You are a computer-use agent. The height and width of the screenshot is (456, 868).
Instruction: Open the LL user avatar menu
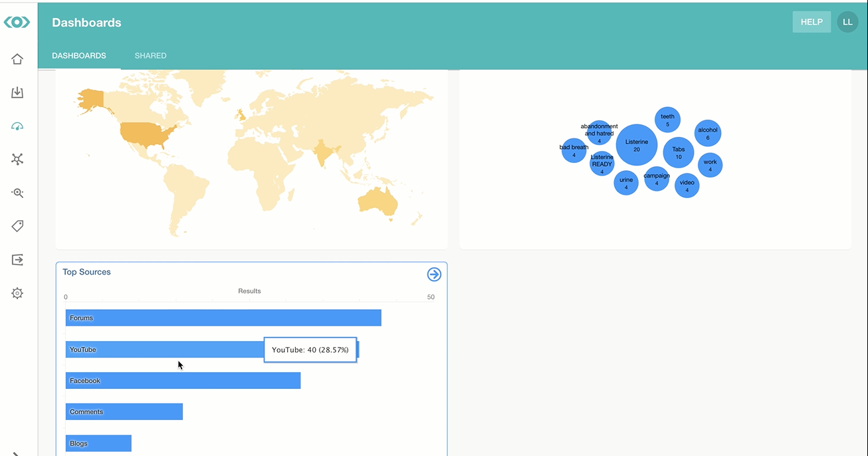click(847, 22)
